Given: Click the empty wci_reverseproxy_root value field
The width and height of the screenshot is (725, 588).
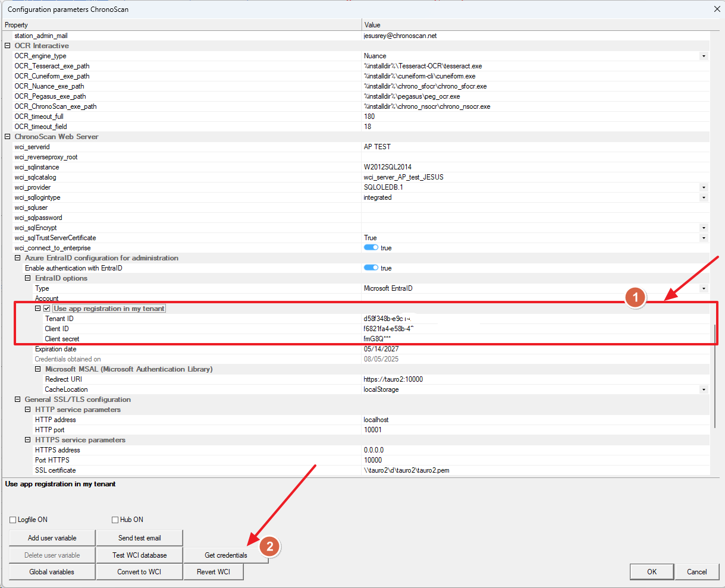Looking at the screenshot, I should pos(535,157).
